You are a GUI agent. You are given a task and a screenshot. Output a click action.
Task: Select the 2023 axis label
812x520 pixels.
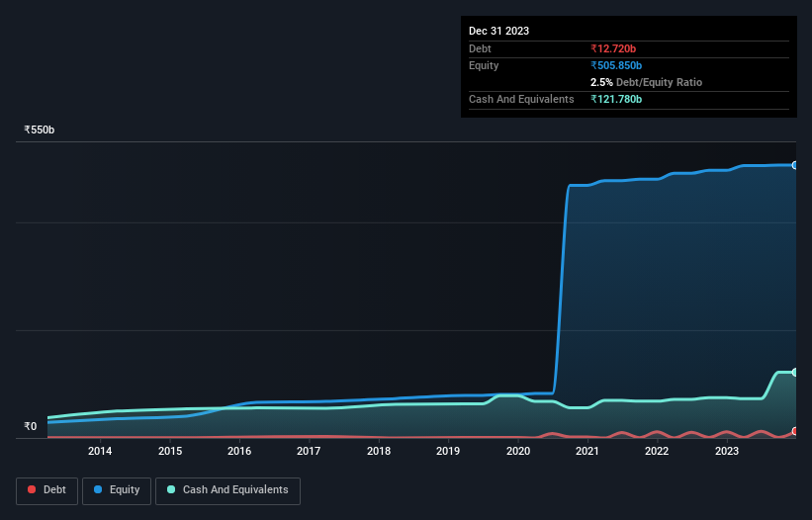point(727,451)
